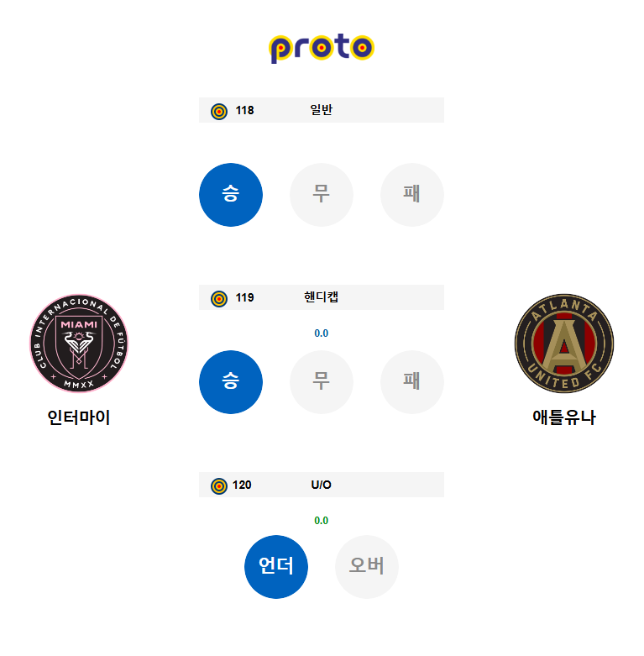The height and width of the screenshot is (656, 644).
Task: Select 패 in the 핸디캡 game 119
Action: coord(412,382)
